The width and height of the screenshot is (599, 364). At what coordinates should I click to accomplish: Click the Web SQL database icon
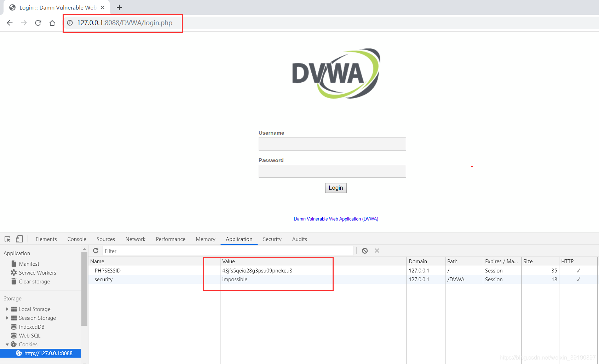[14, 335]
